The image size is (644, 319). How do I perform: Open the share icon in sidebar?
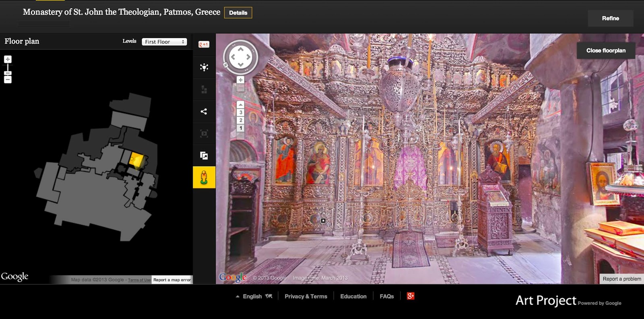(x=204, y=112)
